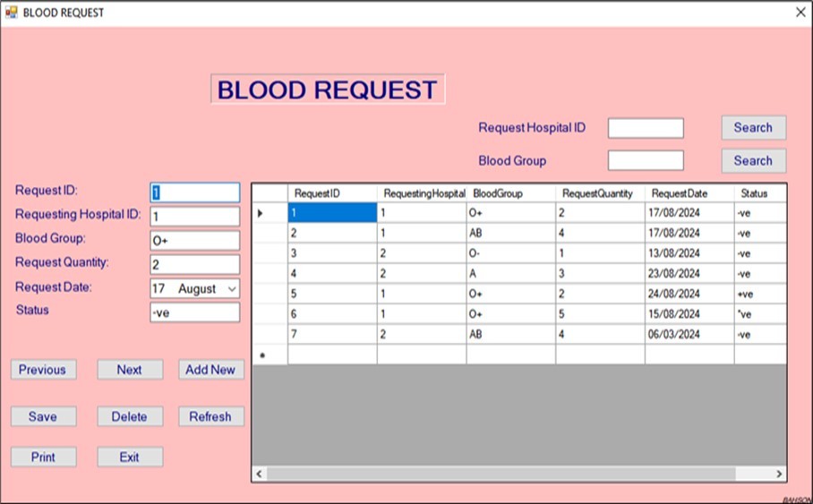The height and width of the screenshot is (504, 813).
Task: Save the current blood request
Action: [x=43, y=416]
